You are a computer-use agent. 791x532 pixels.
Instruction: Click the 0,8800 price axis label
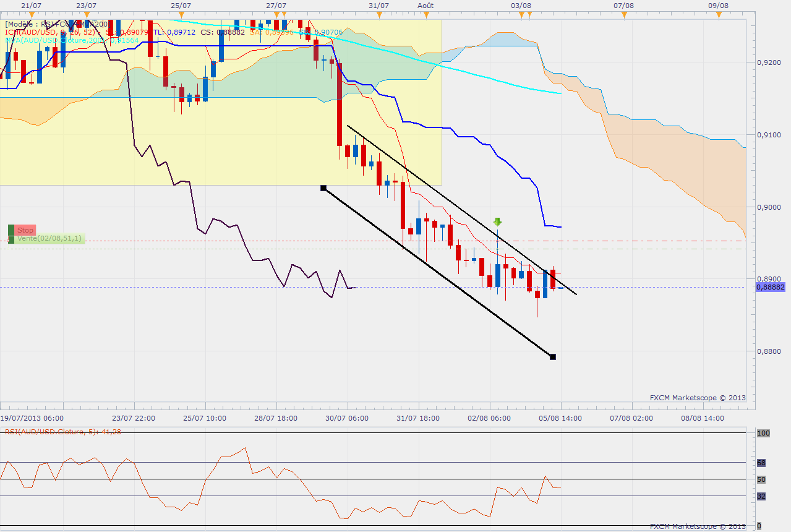click(x=768, y=351)
